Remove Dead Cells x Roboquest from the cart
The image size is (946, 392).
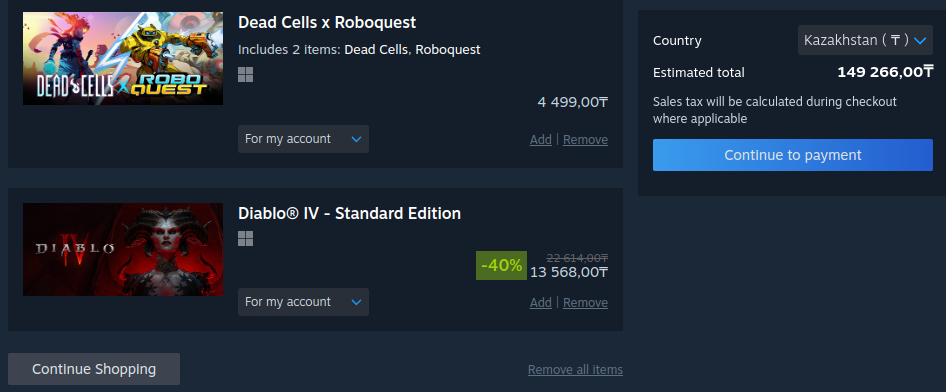585,140
